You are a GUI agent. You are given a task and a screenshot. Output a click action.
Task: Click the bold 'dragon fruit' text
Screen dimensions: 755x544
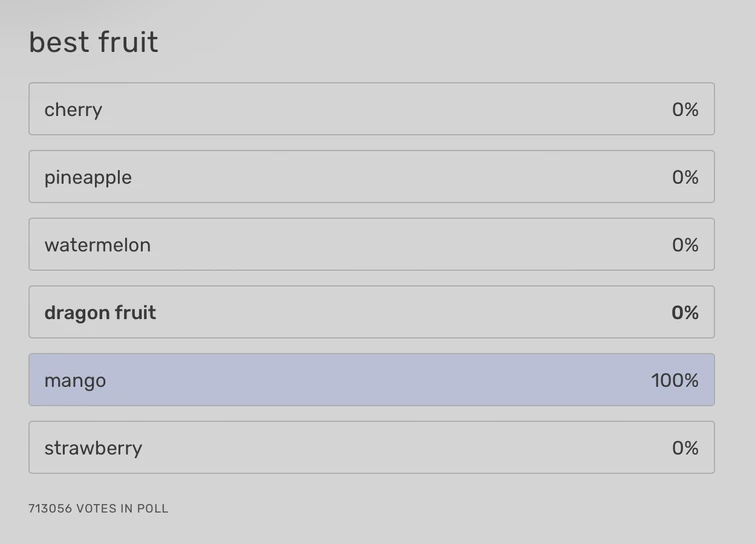(100, 312)
